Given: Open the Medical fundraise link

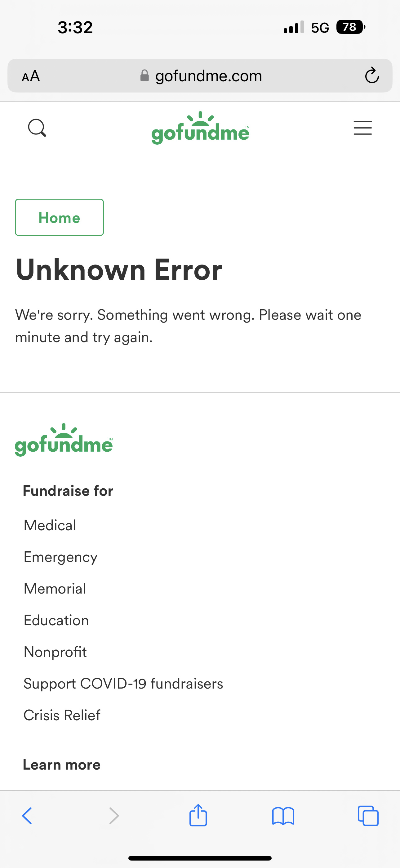Looking at the screenshot, I should click(x=50, y=525).
